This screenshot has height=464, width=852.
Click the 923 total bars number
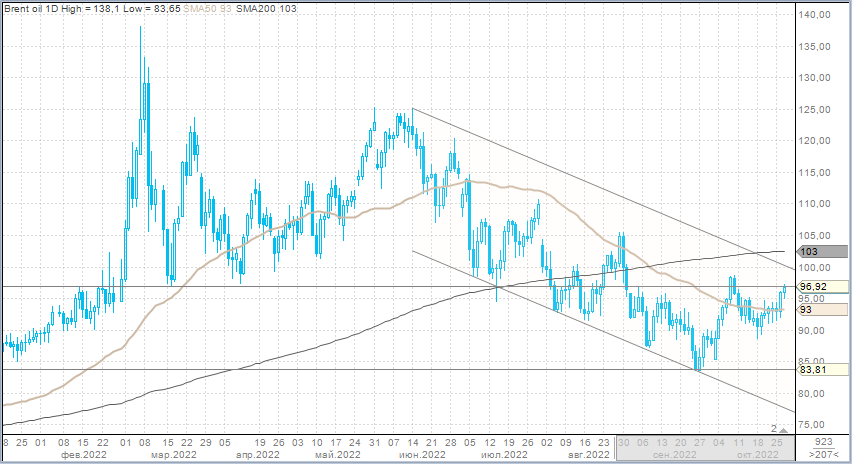823,441
